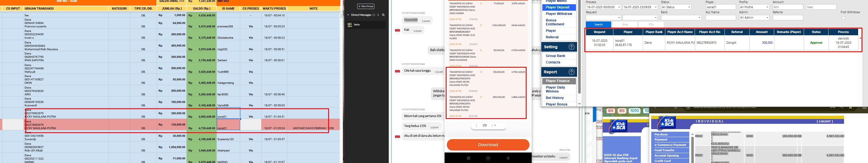Image resolution: width=868 pixels, height=163 pixels.
Task: Open the All Status dropdown
Action: point(676,7)
